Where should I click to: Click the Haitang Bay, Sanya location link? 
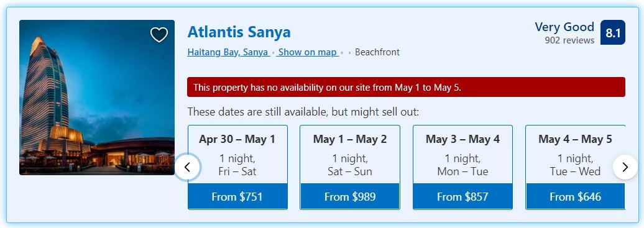click(228, 52)
